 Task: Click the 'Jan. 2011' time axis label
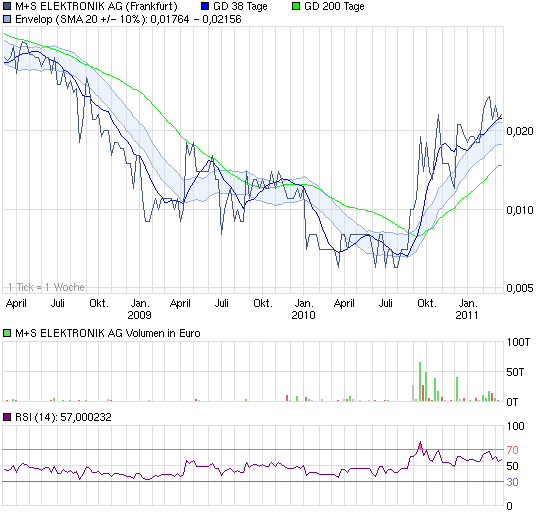(467, 309)
